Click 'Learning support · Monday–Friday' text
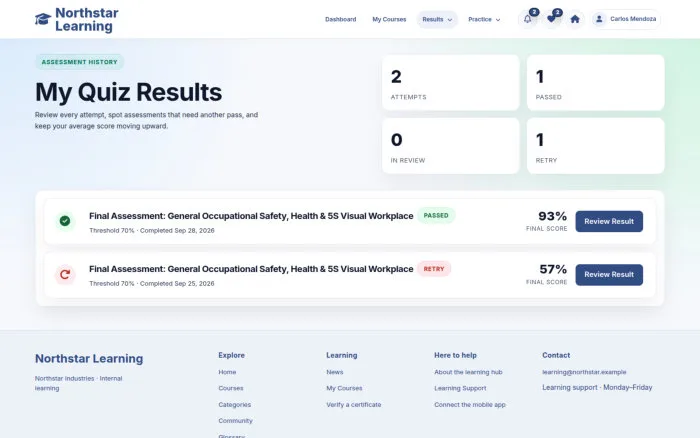This screenshot has height=438, width=700. click(x=597, y=388)
